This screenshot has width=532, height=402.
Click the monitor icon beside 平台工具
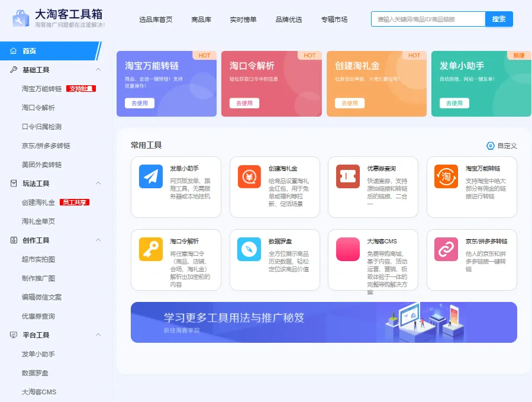(14, 335)
